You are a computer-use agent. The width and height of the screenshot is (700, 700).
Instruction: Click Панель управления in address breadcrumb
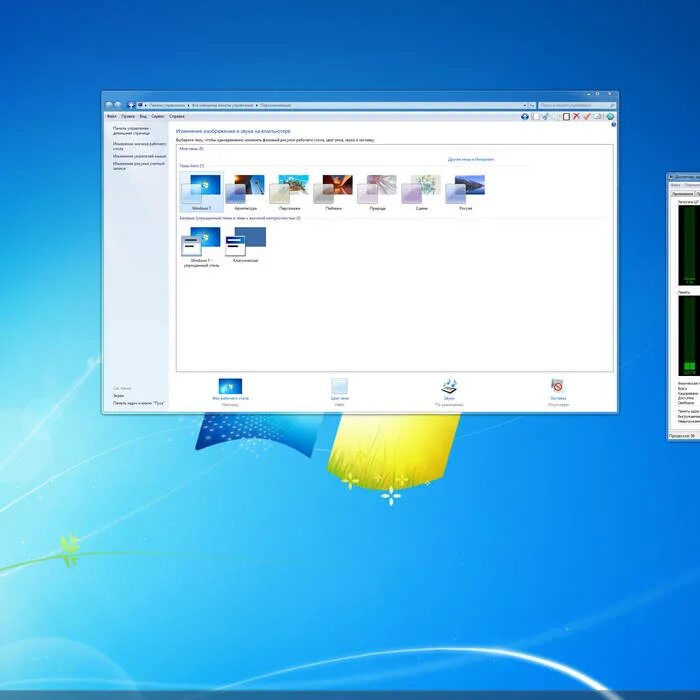(x=167, y=105)
